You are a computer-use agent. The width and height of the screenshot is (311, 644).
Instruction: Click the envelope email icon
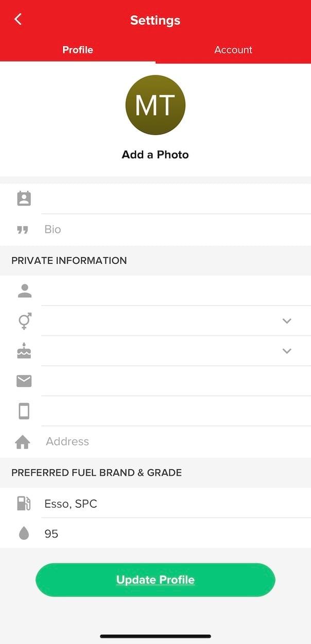(x=24, y=381)
